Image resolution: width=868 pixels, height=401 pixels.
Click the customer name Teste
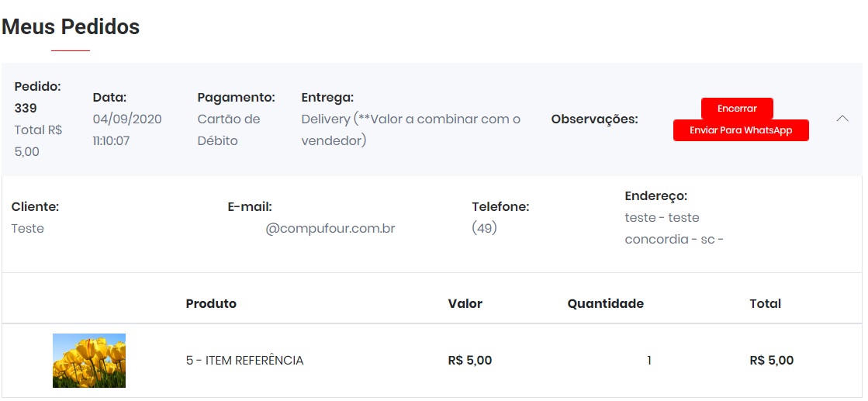pos(28,229)
